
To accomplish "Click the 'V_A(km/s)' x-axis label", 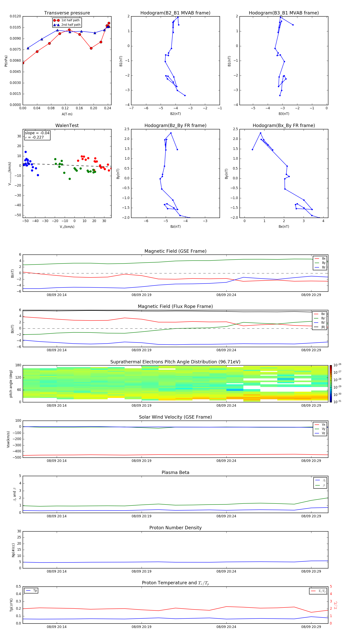I will [67, 227].
